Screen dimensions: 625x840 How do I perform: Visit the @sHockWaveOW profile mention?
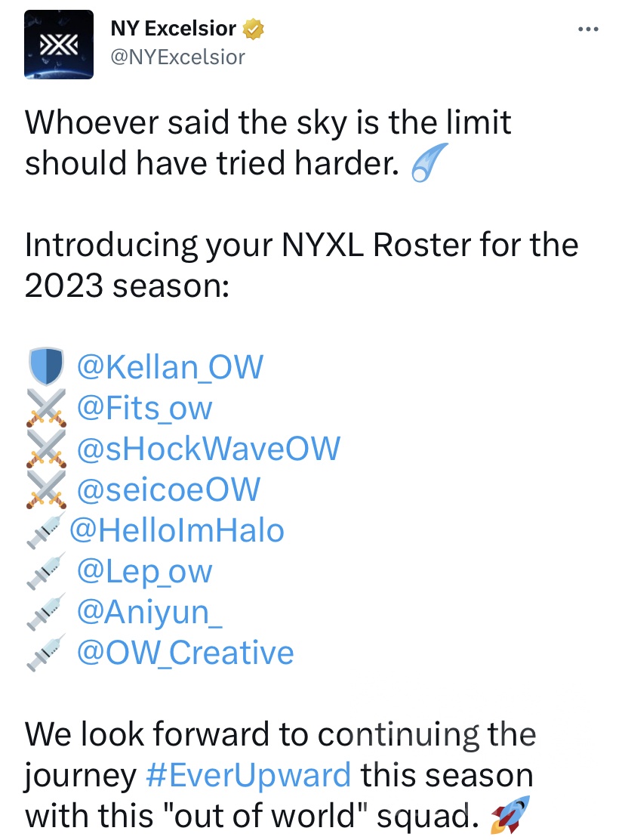pyautogui.click(x=208, y=449)
